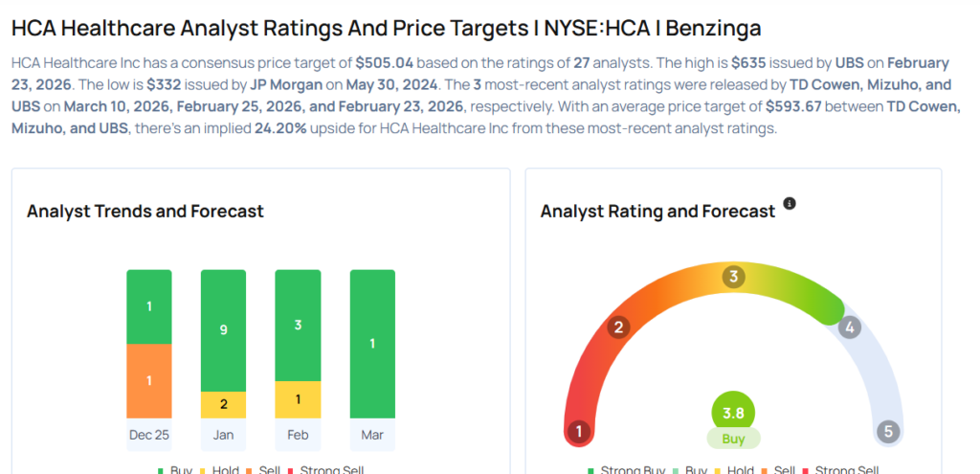Click the green 3.8 rating score circle
Image resolution: width=980 pixels, height=474 pixels.
734,412
